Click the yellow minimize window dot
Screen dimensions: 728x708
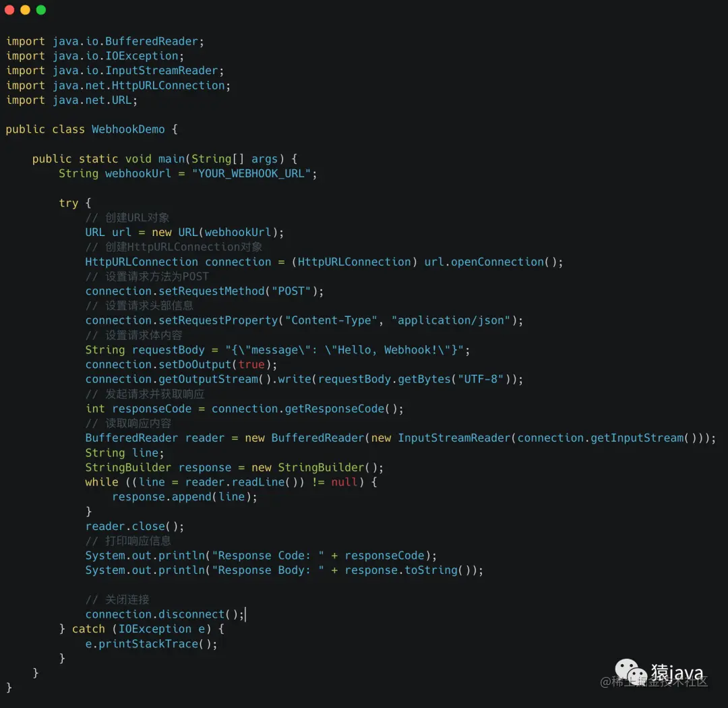tap(25, 9)
